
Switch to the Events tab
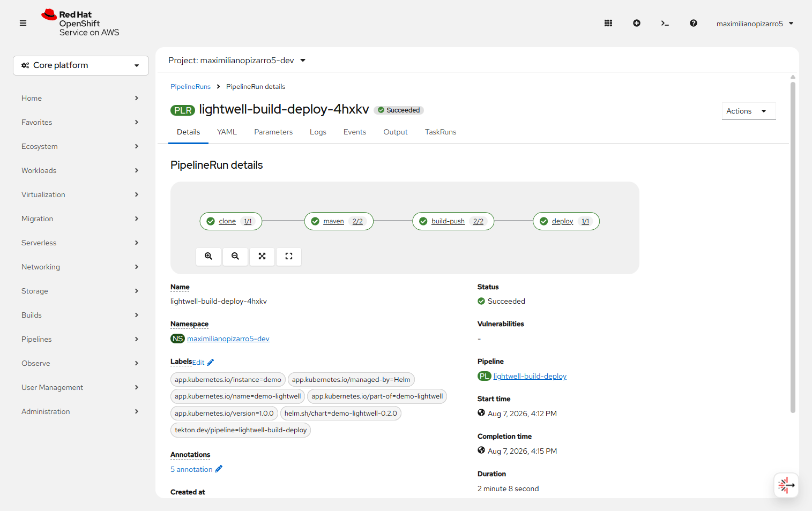coord(355,132)
